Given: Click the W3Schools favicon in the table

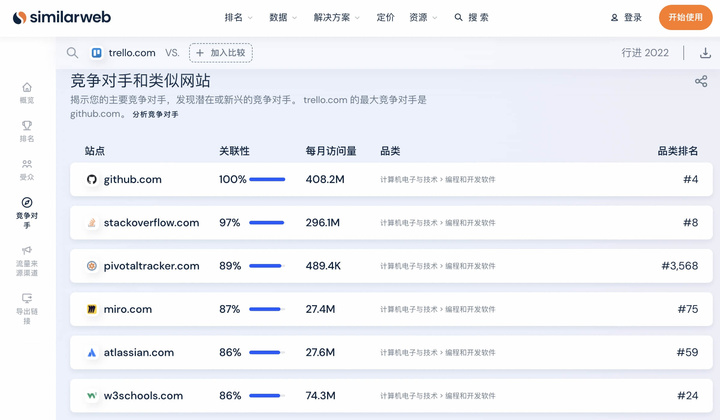Looking at the screenshot, I should coord(92,396).
